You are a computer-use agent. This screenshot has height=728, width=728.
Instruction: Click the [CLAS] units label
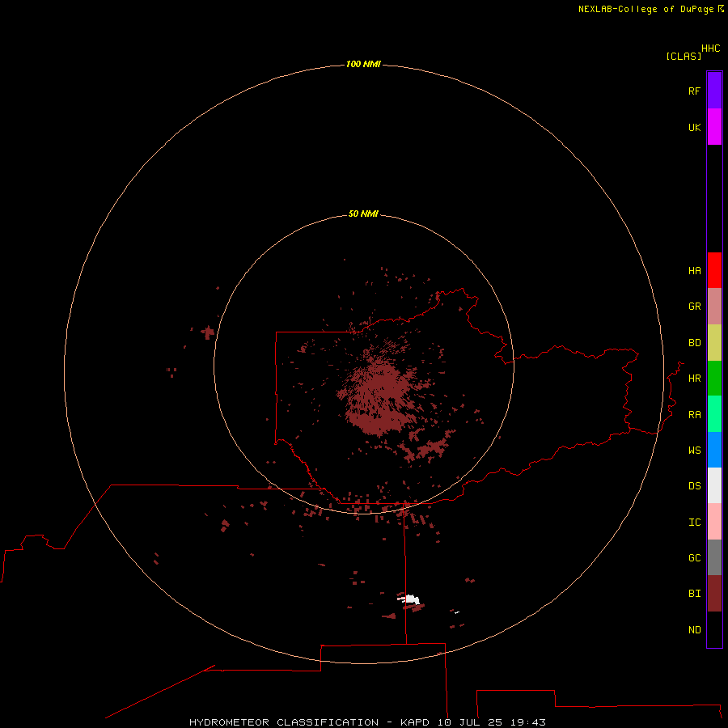684,56
